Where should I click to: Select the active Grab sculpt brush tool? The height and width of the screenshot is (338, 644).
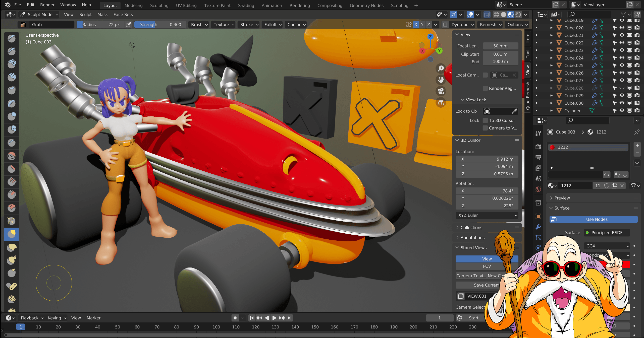(x=12, y=234)
